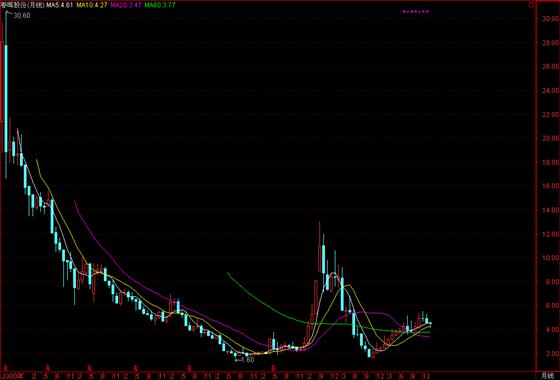Click the last red event marker on time axis
560x380 pixels.
tap(273, 367)
